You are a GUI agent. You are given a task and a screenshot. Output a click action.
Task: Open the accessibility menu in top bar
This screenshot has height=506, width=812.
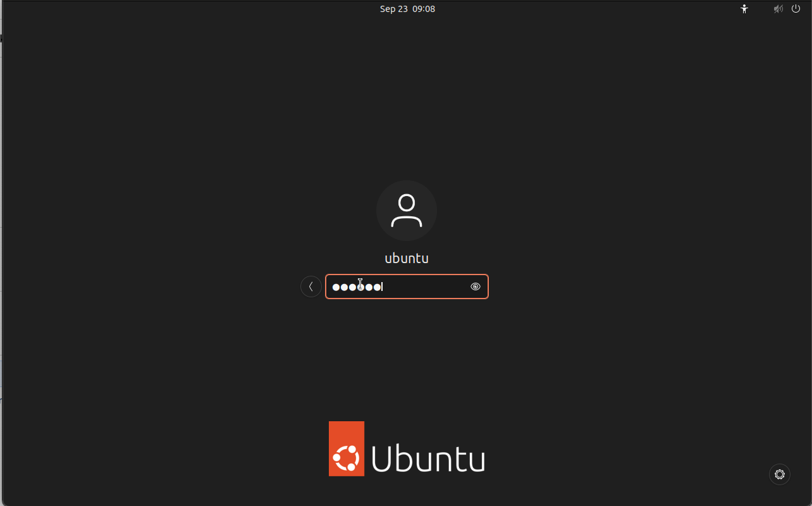pos(744,9)
